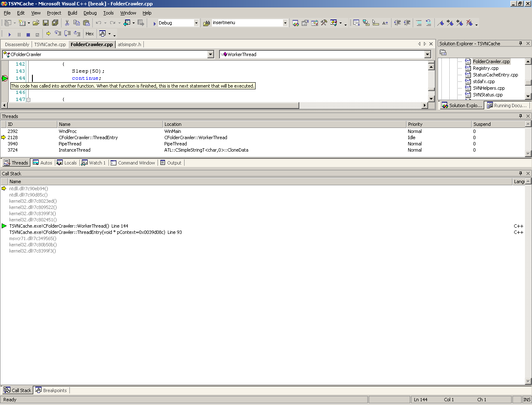Click the Paste clipboard icon
Viewport: 532px width, 405px height.
tap(86, 23)
